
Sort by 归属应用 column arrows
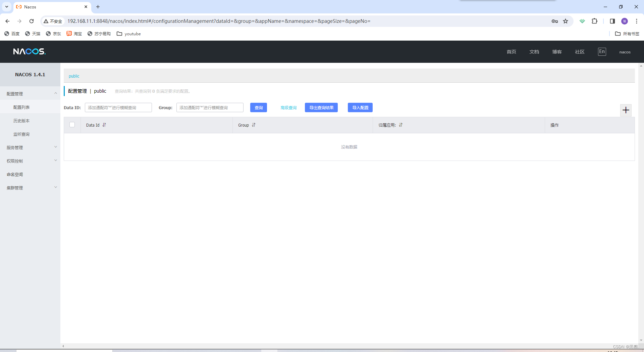point(401,125)
